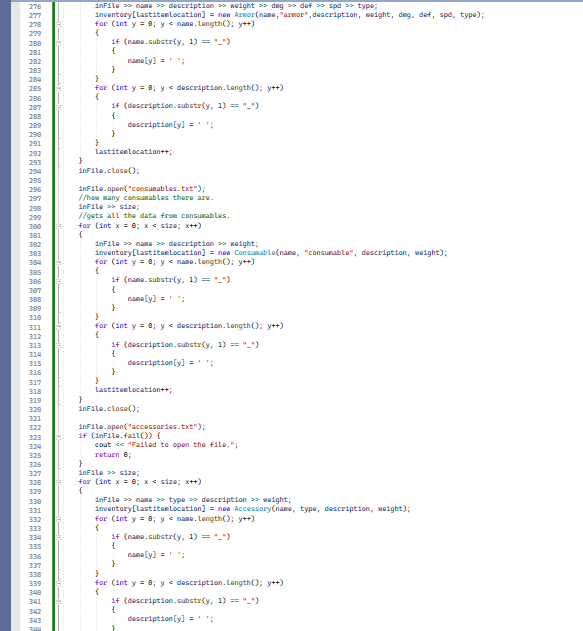Screen dimensions: 583x631
Task: Fold the if block at line 287
Action: (x=59, y=107)
